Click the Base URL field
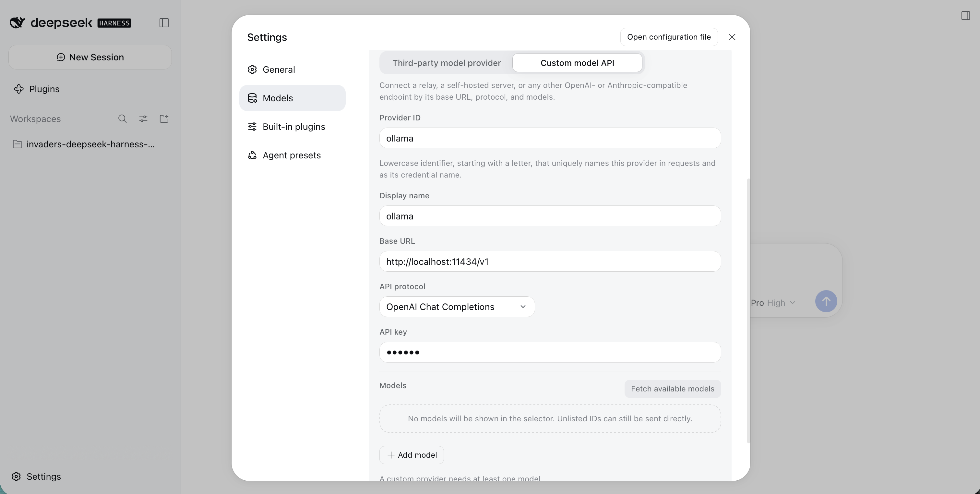Screen dimensions: 980x494 550,262
